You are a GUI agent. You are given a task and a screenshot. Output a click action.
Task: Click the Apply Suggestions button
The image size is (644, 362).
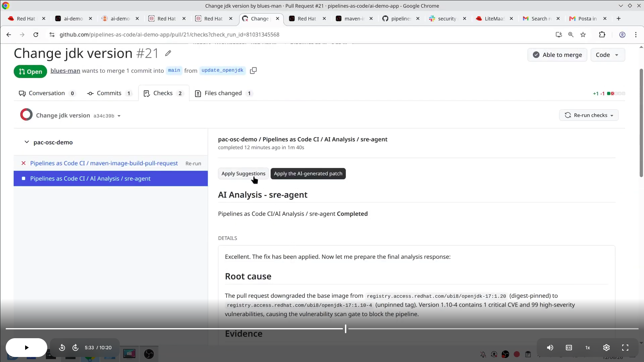coord(243,174)
